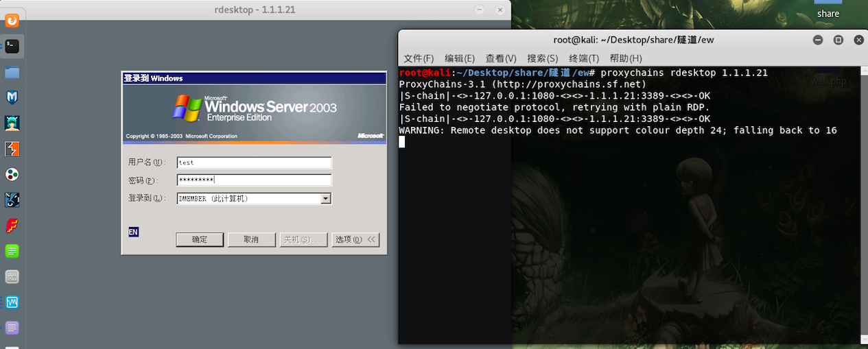
Task: Click the 确定 button to log in
Action: 200,239
